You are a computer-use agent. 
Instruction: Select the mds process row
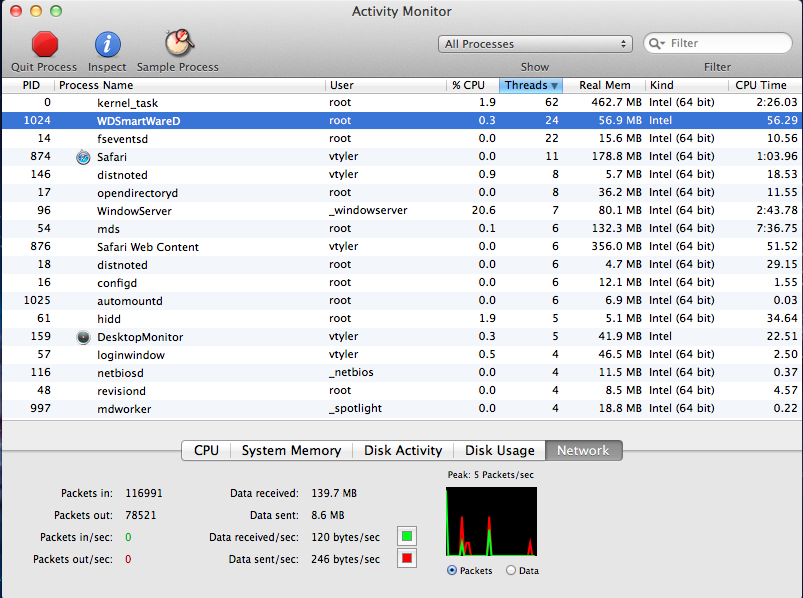click(402, 228)
